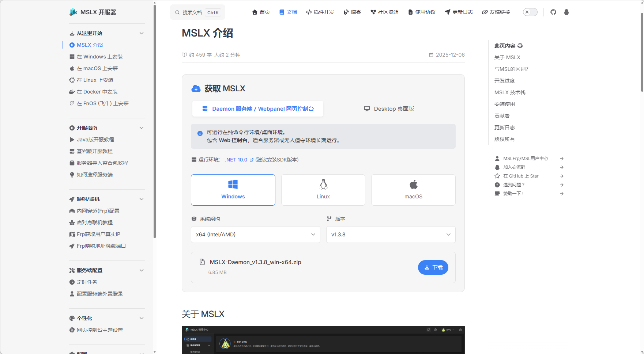
Task: Jump to 贡献者 in page outline
Action: (x=502, y=116)
